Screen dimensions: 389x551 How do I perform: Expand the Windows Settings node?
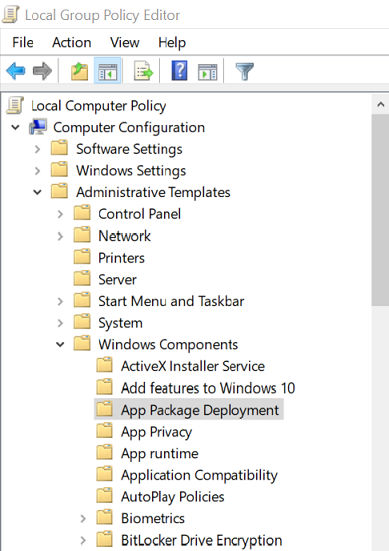click(x=38, y=171)
